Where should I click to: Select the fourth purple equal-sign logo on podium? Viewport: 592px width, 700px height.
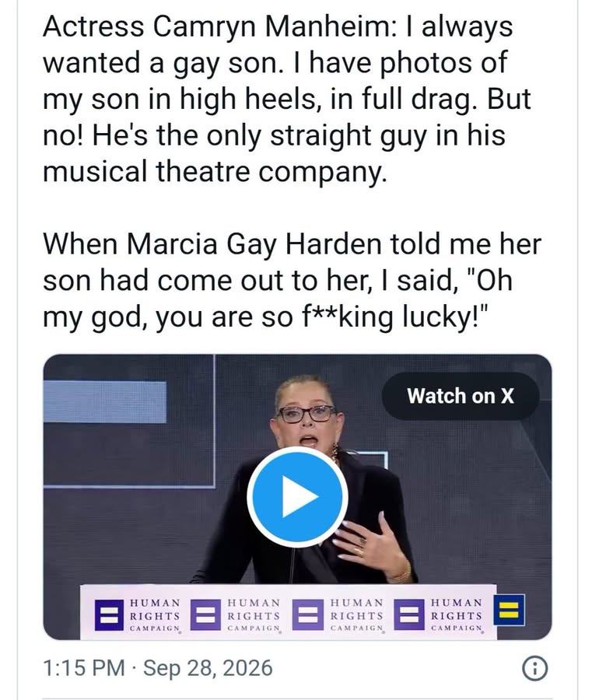pos(408,614)
